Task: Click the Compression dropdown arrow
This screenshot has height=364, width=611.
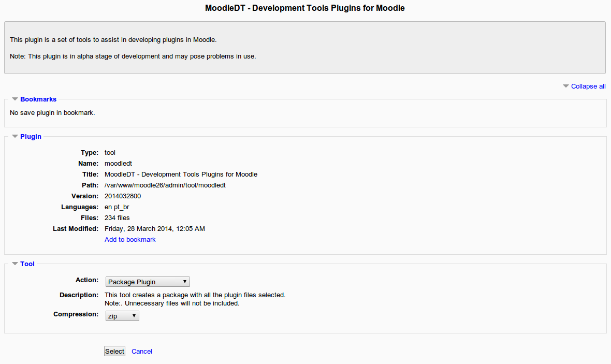Action: point(135,315)
